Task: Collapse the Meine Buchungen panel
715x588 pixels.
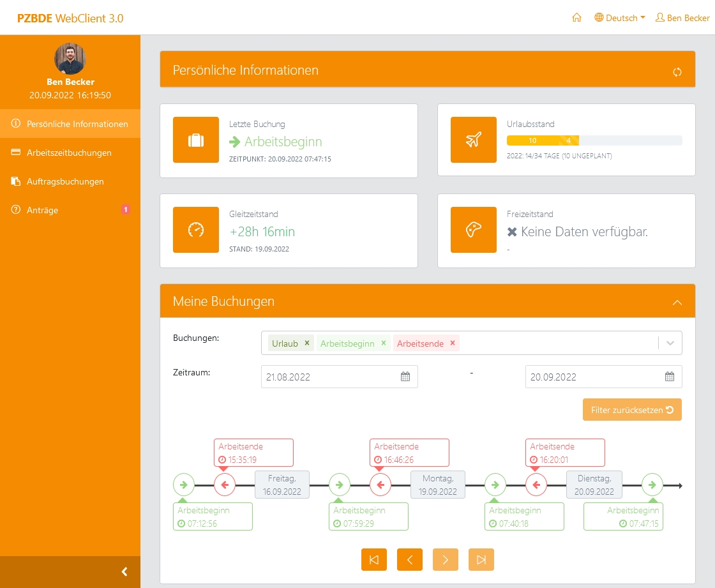Action: click(x=677, y=302)
